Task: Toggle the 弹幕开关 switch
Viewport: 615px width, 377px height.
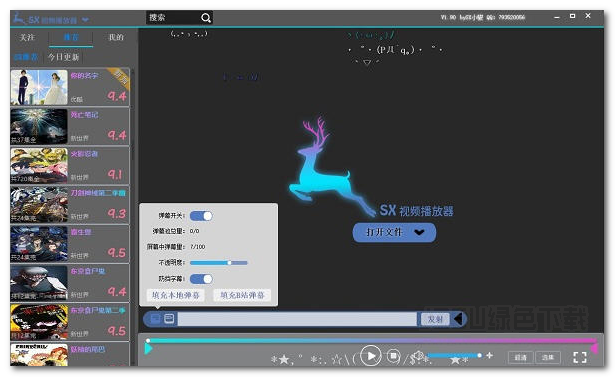Action: (201, 216)
